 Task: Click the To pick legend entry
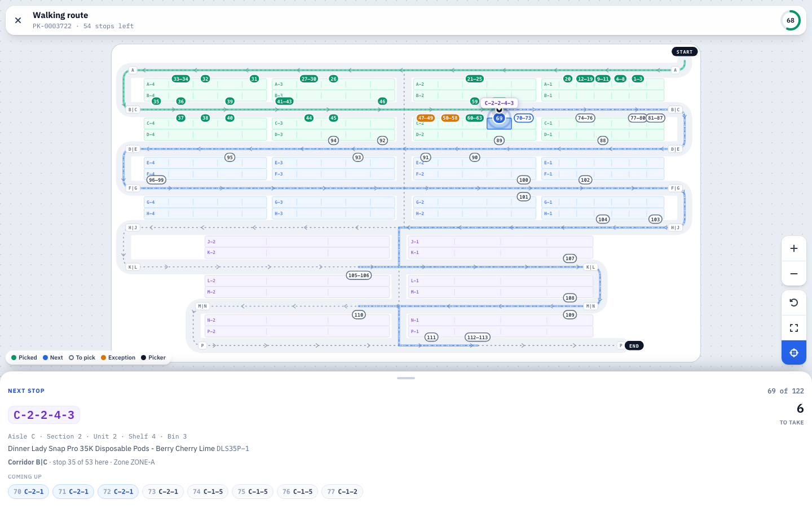click(x=82, y=358)
